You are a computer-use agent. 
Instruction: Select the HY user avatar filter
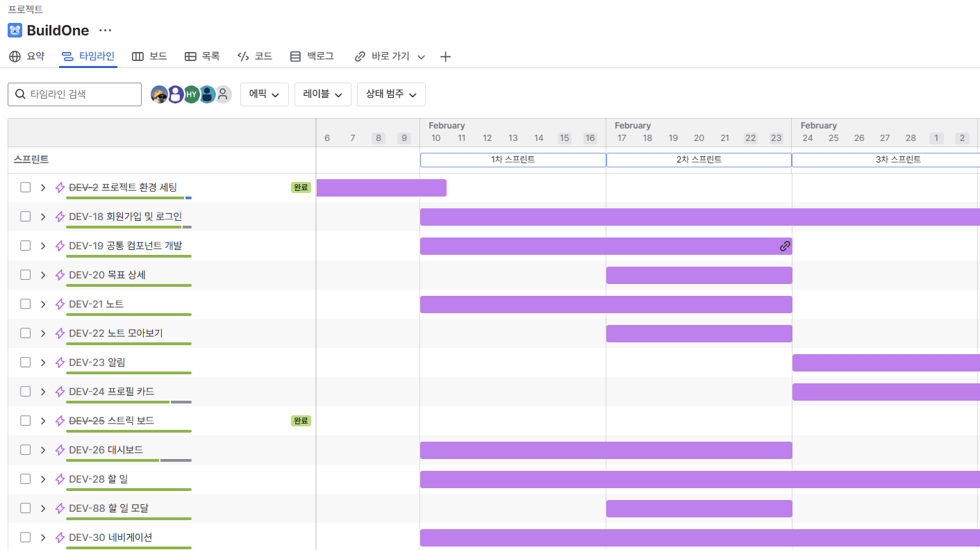pos(192,94)
